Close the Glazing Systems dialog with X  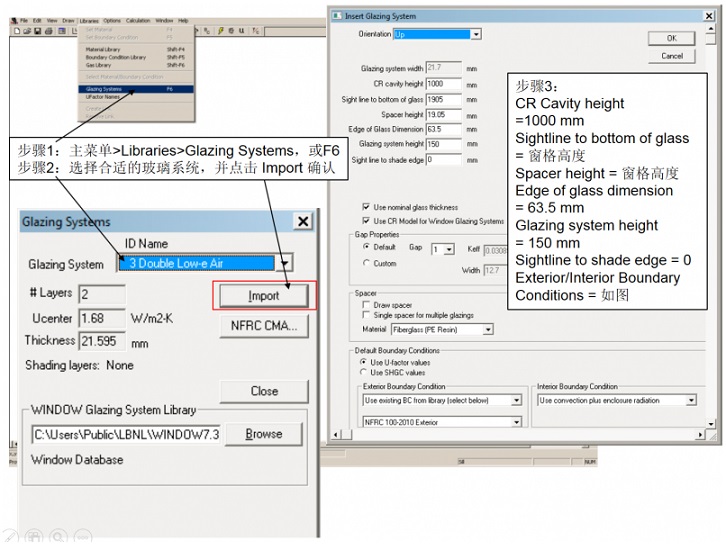point(303,221)
